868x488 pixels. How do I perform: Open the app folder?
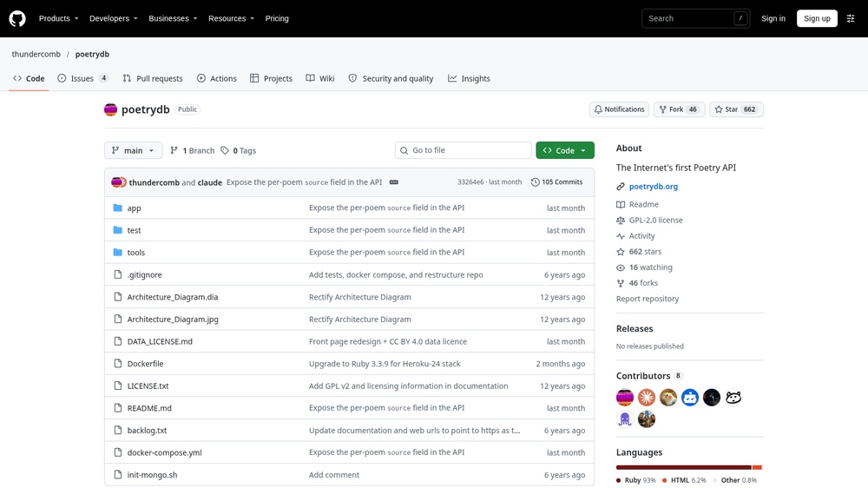[x=134, y=208]
